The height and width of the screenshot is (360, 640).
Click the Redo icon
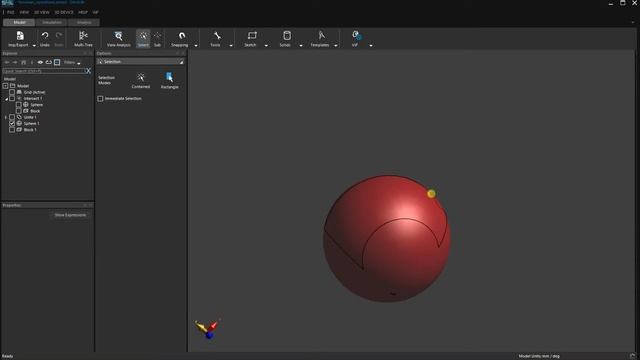(59, 36)
